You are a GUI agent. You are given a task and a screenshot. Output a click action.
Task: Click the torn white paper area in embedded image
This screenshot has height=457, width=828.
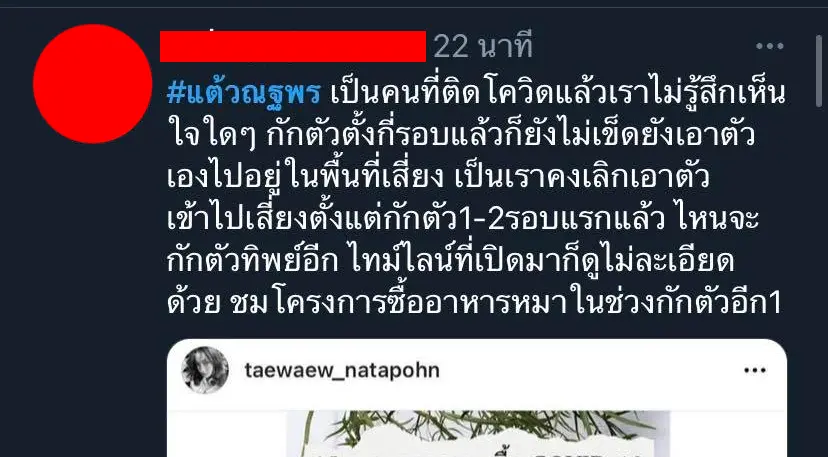[x=478, y=445]
